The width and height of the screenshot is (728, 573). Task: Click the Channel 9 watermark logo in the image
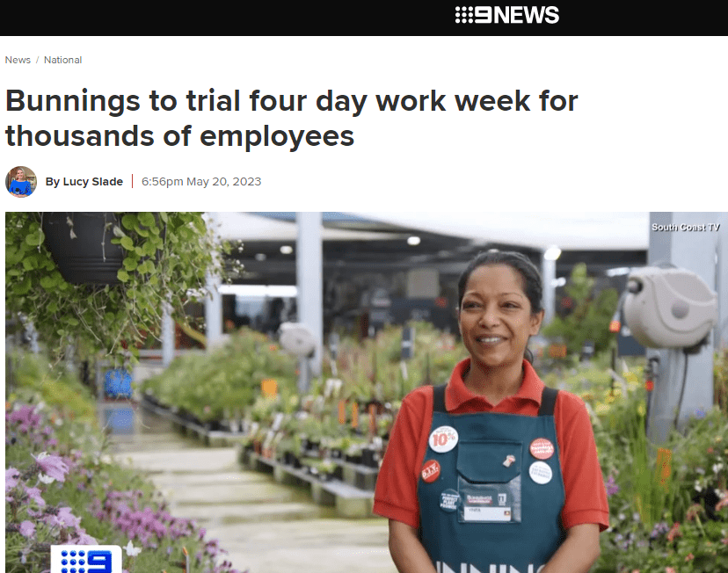[86, 559]
